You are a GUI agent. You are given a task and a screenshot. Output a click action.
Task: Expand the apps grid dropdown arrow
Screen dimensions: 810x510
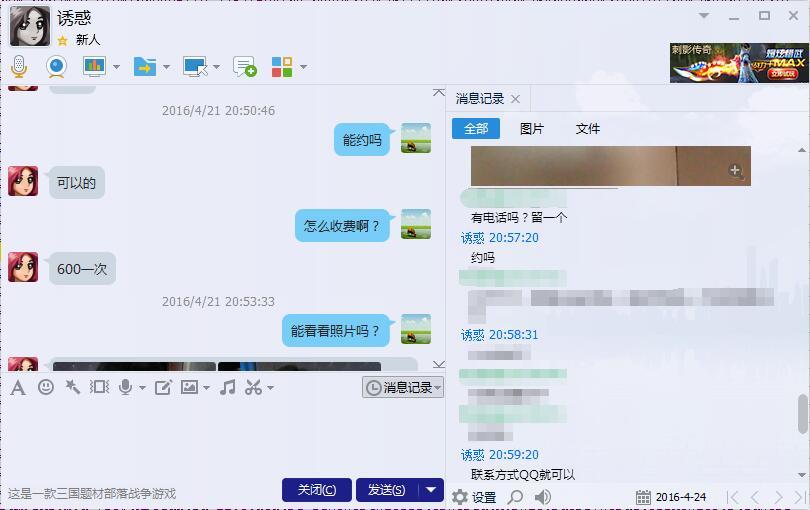(x=304, y=67)
